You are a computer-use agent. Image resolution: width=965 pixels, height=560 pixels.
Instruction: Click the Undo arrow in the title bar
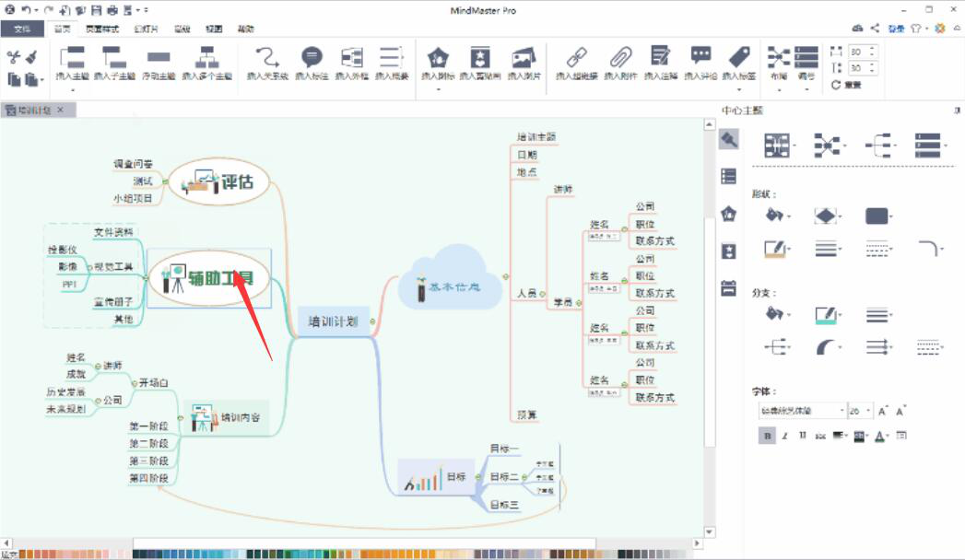(27, 10)
